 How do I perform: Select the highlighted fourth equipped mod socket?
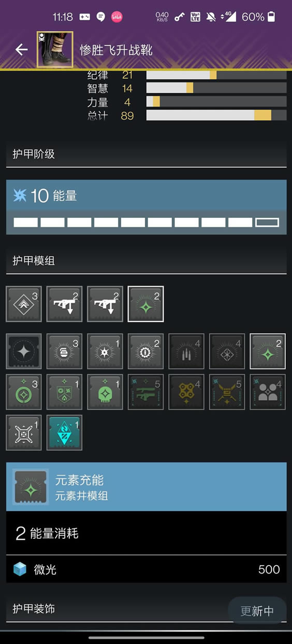[x=145, y=304]
